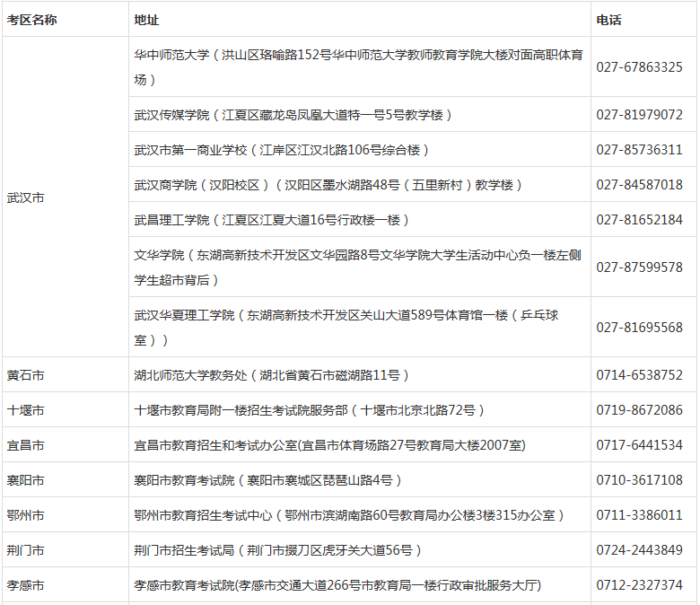The width and height of the screenshot is (700, 605).
Task: Select phone number 0711-3386011
Action: (639, 515)
